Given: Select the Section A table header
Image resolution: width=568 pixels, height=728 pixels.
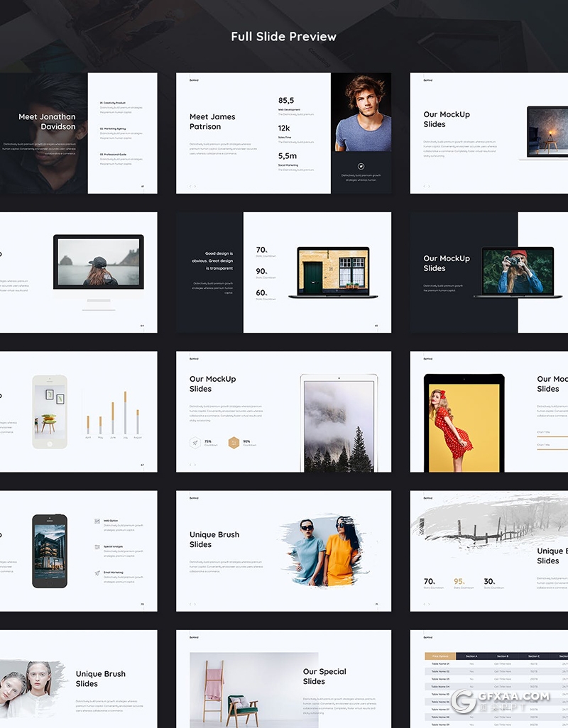Looking at the screenshot, I should click(x=471, y=656).
